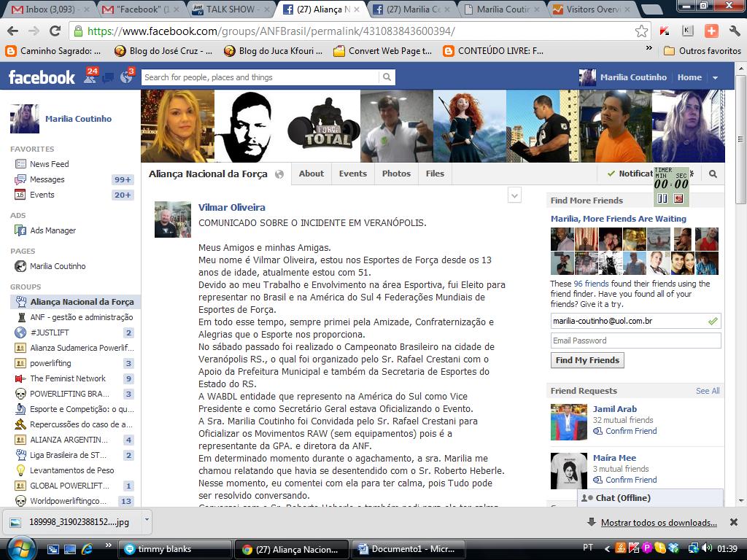
Task: Reload the page with the refresh icon
Action: click(x=55, y=31)
